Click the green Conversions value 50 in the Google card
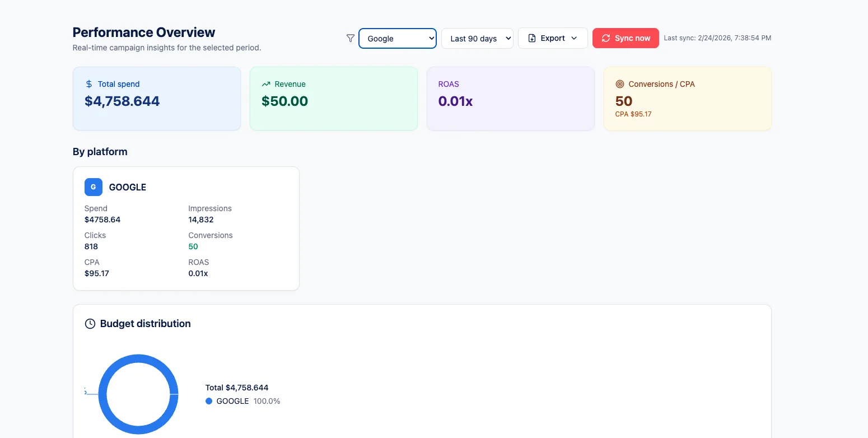The width and height of the screenshot is (868, 438). (193, 246)
